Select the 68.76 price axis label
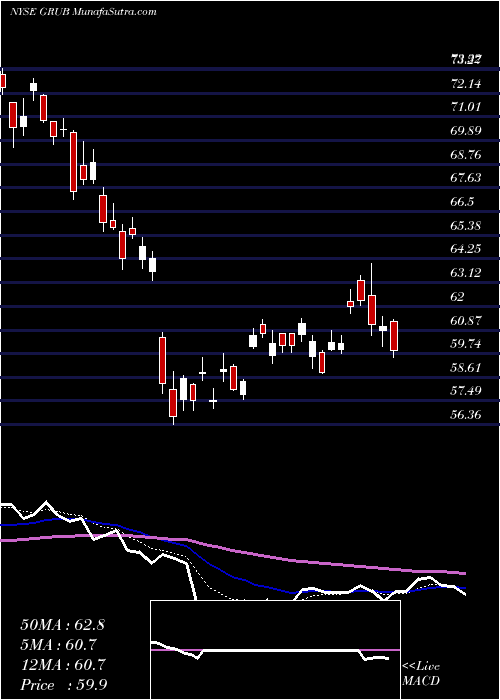 tap(466, 154)
